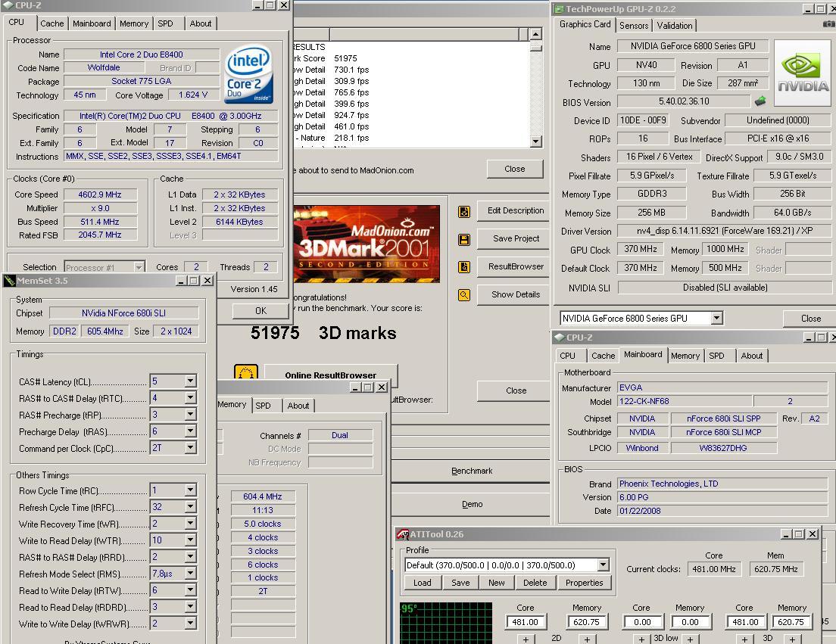Screen dimensions: 836x644
Task: Click the GPU-Z title bar icon
Action: point(559,9)
